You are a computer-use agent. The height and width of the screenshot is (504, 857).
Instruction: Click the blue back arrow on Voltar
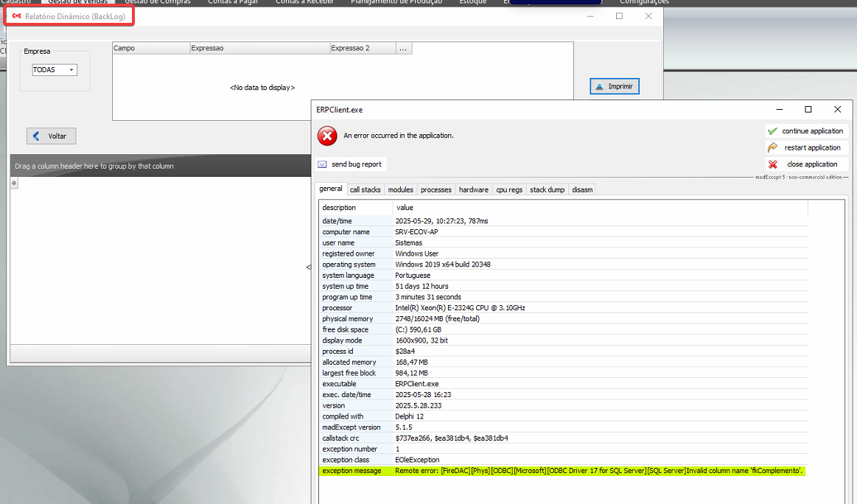(x=38, y=136)
